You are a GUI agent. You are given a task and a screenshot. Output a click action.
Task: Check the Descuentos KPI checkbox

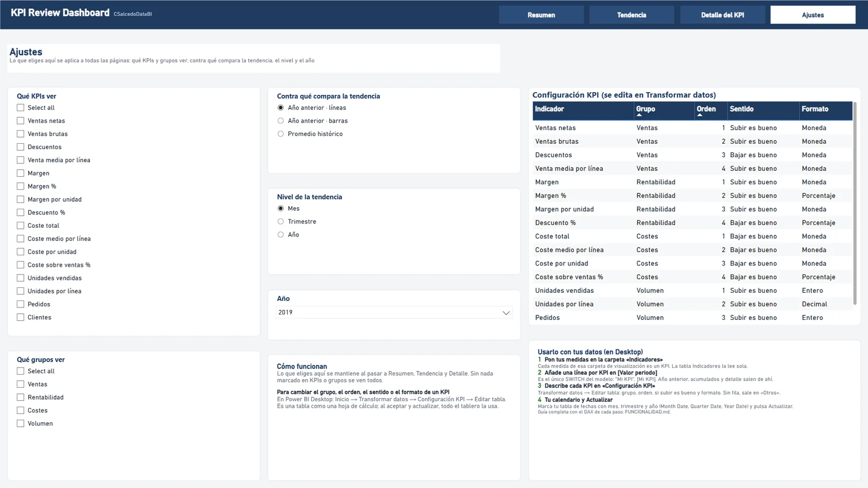(x=21, y=147)
